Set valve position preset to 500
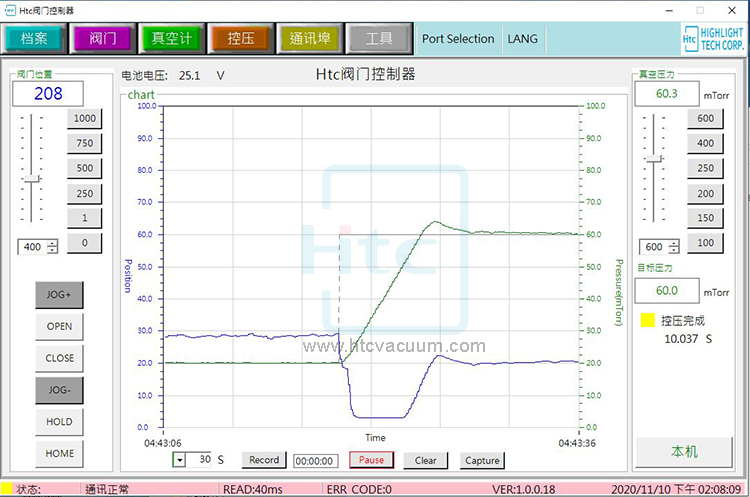750x497 pixels. click(x=85, y=168)
